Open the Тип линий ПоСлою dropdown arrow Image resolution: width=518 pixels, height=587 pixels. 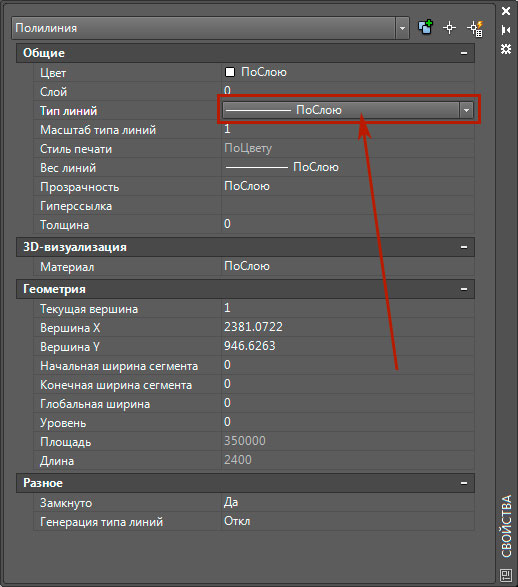(x=466, y=110)
